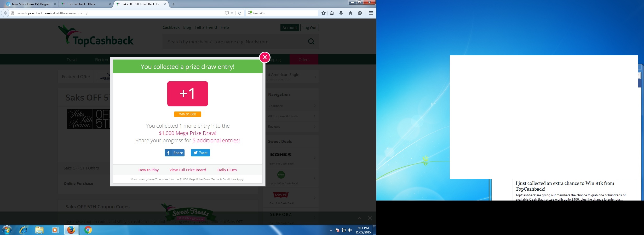Open the Help menu link
Viewport: 644px width, 235px height.
[225, 27]
